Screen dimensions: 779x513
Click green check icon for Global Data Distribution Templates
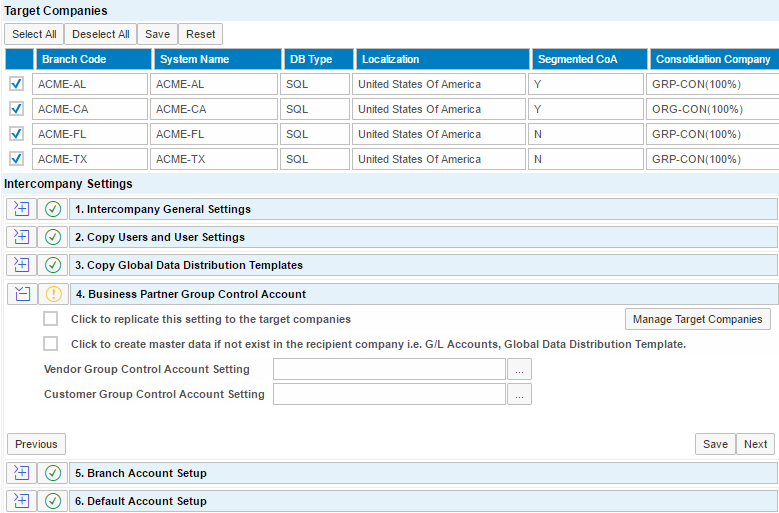coord(53,265)
